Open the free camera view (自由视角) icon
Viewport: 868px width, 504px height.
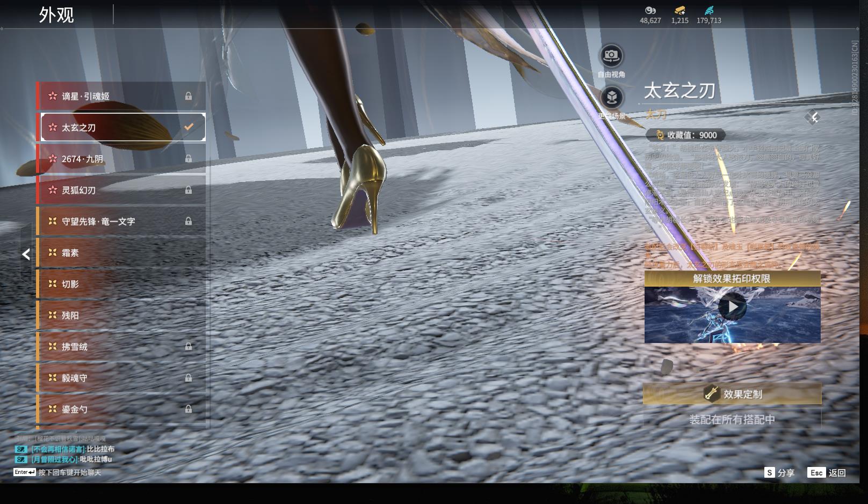(x=611, y=56)
